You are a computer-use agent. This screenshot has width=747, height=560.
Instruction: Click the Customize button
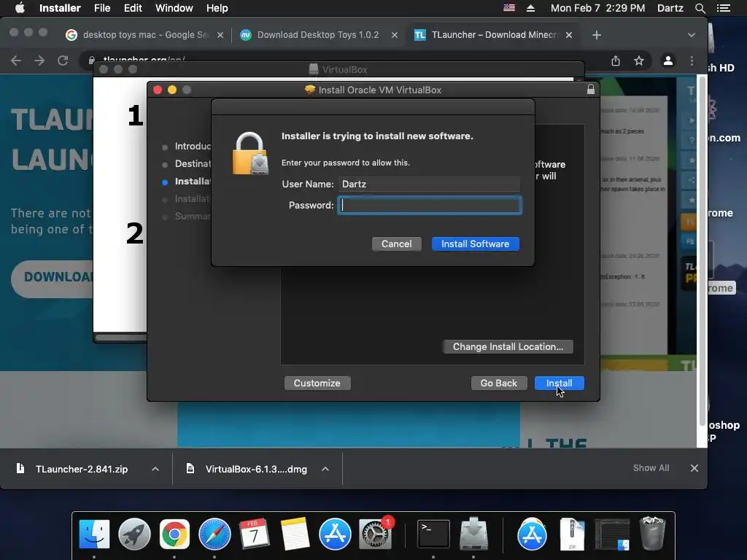point(317,383)
